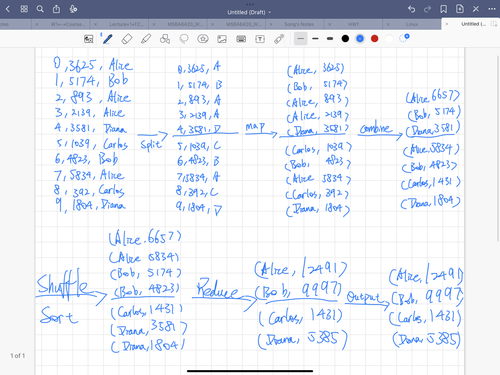Tap the handwritten 'map' label
The width and height of the screenshot is (500, 375).
coord(255,127)
